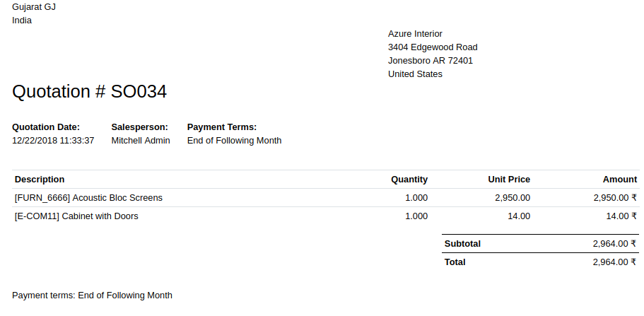Select the Cabinet with Doors line item
Screen dimensions: 644x316
pyautogui.click(x=76, y=216)
